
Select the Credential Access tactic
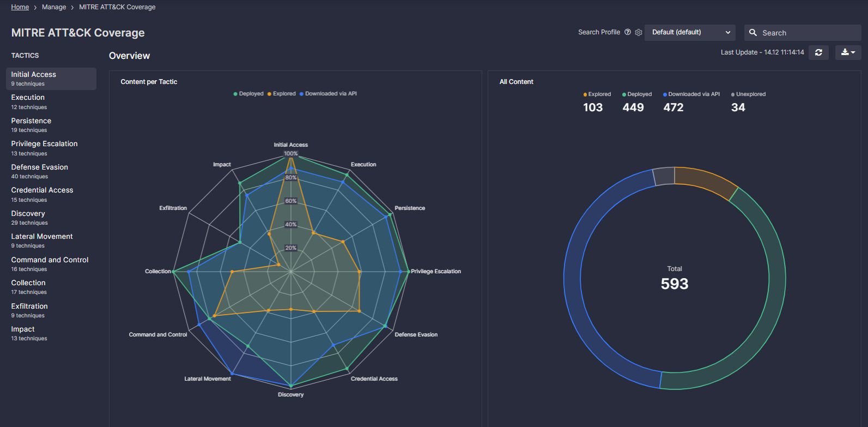point(51,194)
